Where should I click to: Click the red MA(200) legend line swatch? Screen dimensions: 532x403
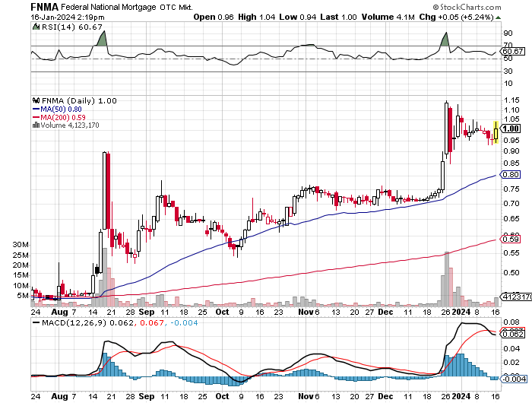pyautogui.click(x=36, y=117)
